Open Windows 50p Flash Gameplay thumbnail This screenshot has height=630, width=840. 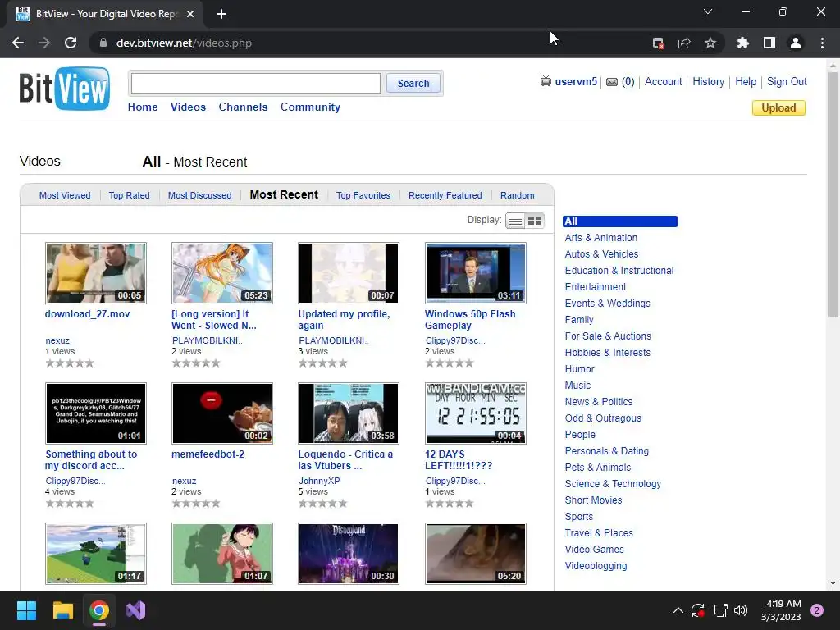[x=475, y=273]
